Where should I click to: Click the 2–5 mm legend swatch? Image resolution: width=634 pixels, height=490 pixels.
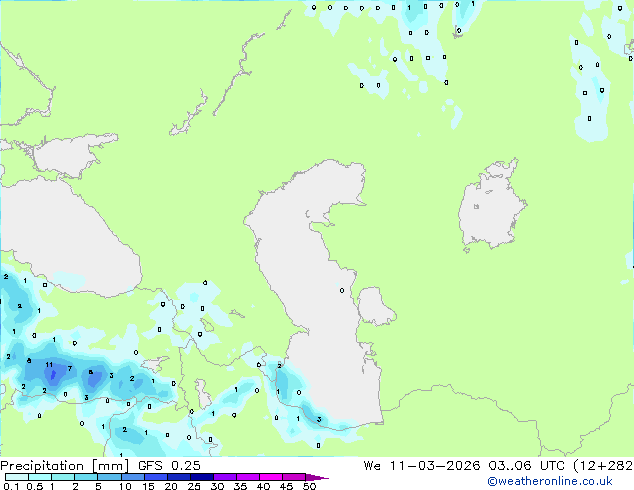pyautogui.click(x=86, y=477)
